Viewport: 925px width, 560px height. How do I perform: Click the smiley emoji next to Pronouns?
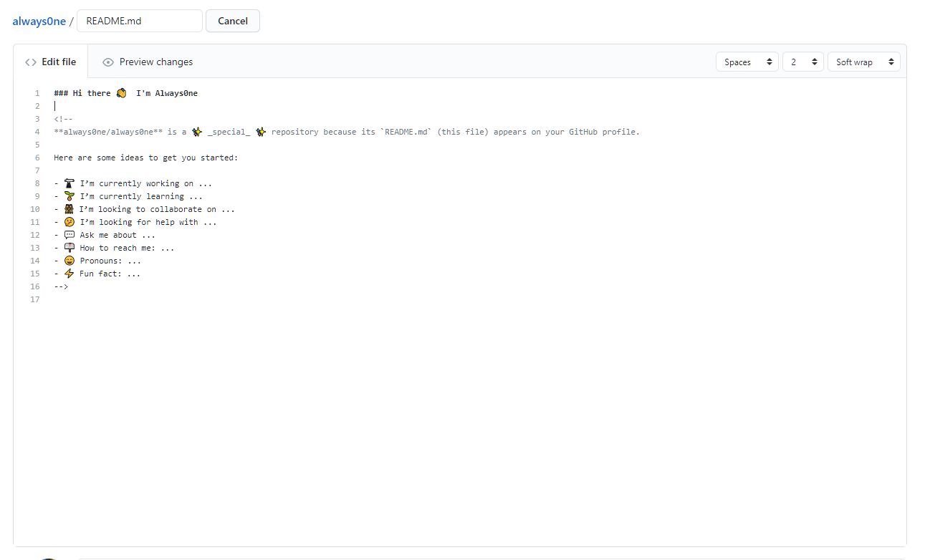click(x=70, y=261)
